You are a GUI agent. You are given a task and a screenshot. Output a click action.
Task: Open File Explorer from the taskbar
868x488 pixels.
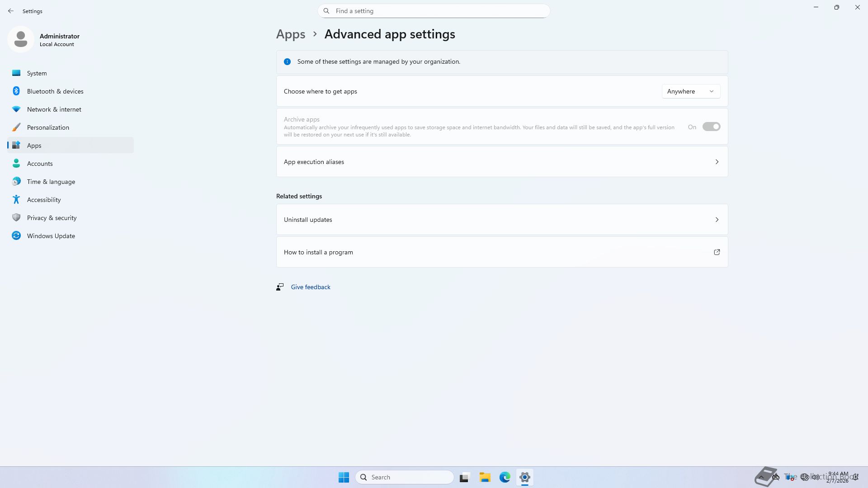485,477
